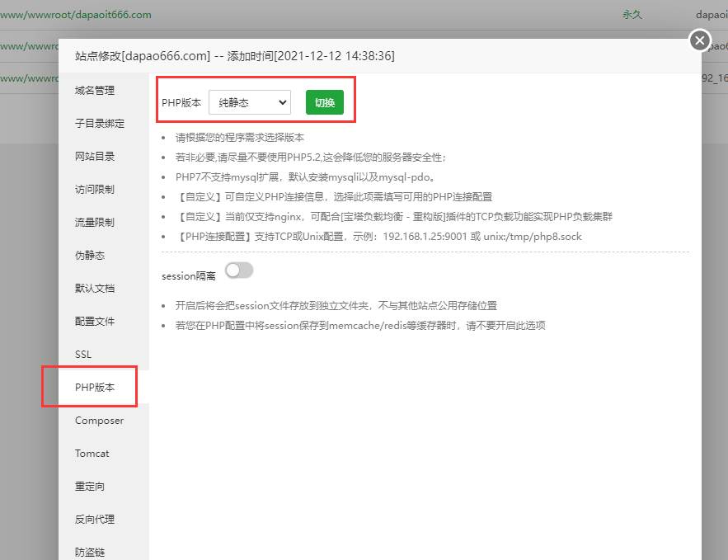
Task: Click the green 切换 switch button
Action: (325, 102)
